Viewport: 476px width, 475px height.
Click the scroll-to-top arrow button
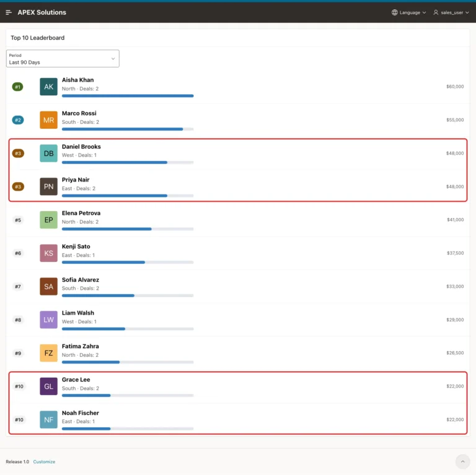click(x=462, y=461)
